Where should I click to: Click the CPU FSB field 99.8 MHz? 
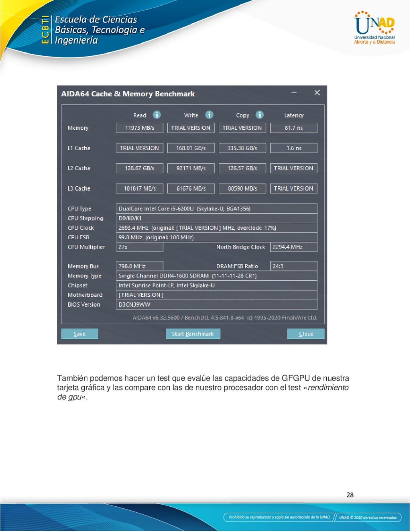tap(216, 237)
